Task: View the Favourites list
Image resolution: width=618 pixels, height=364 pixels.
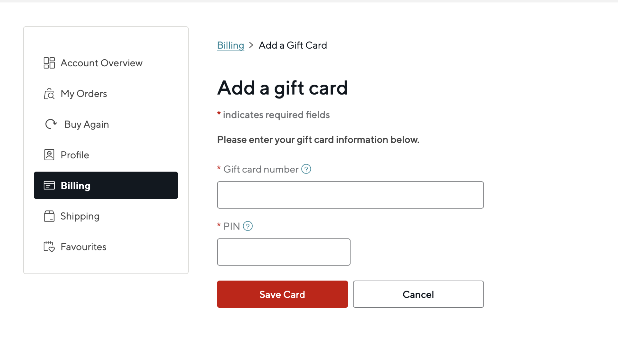Action: 83,247
